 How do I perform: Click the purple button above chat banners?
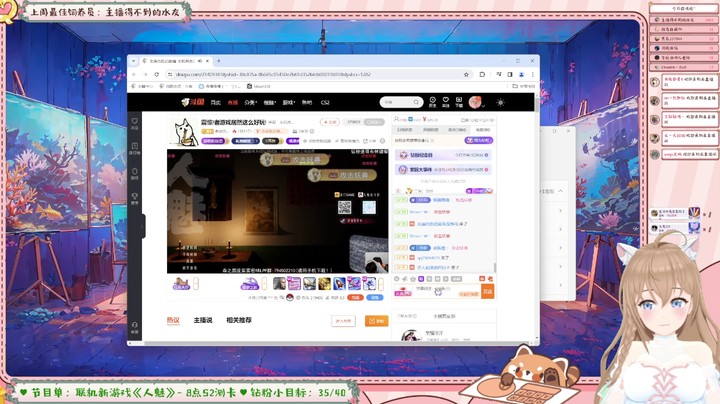478,140
